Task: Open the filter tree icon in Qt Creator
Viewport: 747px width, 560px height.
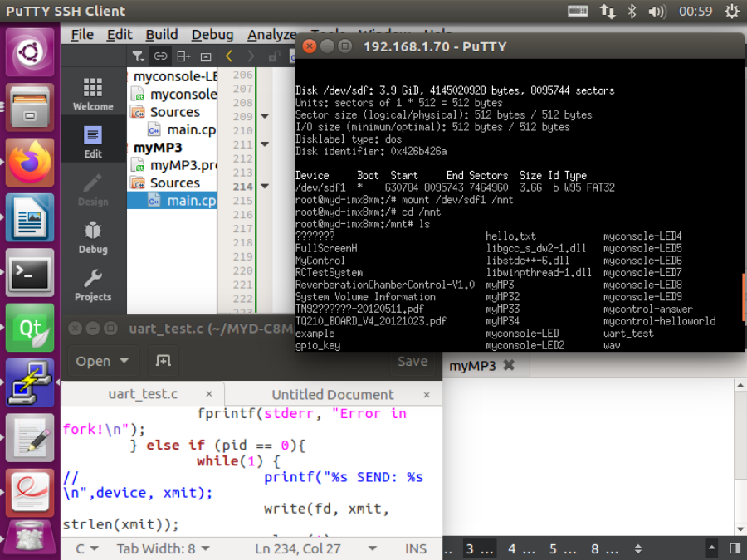Action: 138,56
